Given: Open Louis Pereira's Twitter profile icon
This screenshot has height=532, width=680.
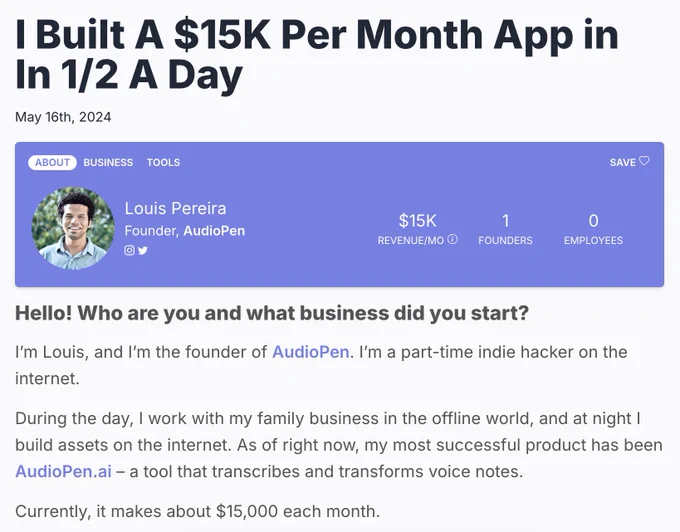Looking at the screenshot, I should [x=142, y=250].
